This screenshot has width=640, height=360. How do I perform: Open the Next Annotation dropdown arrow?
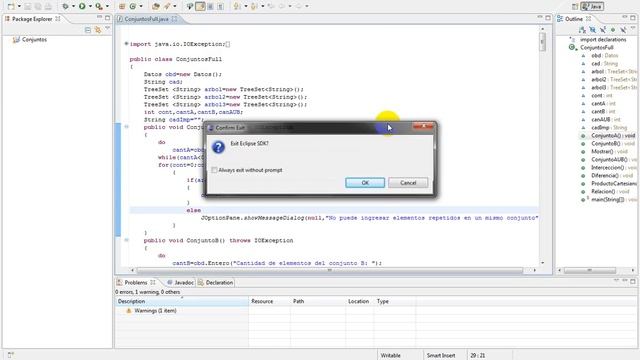click(246, 6)
